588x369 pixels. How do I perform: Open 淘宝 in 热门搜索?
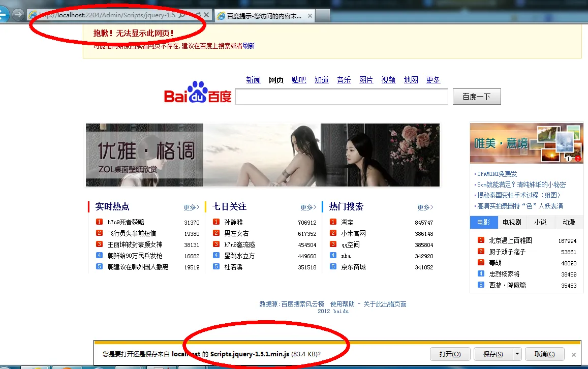347,223
